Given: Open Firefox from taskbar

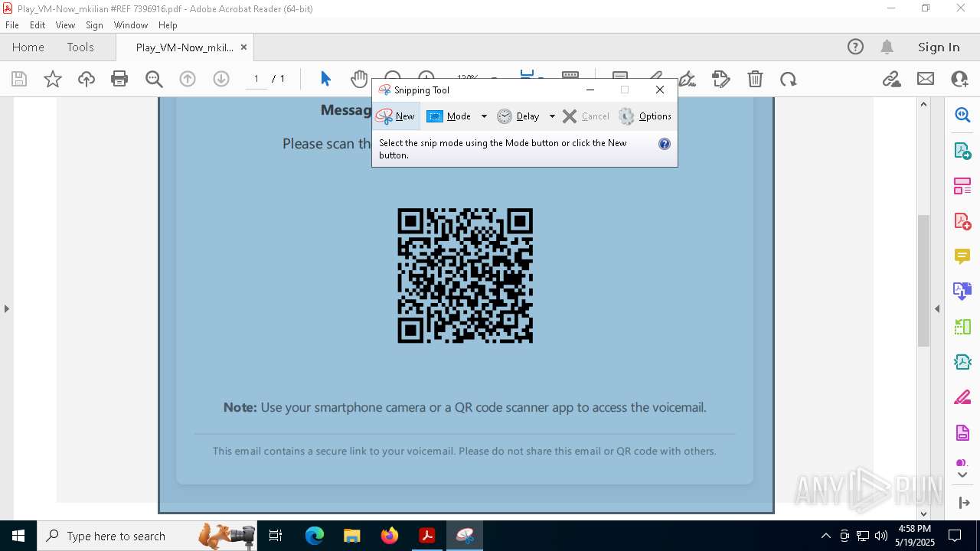Looking at the screenshot, I should [390, 536].
